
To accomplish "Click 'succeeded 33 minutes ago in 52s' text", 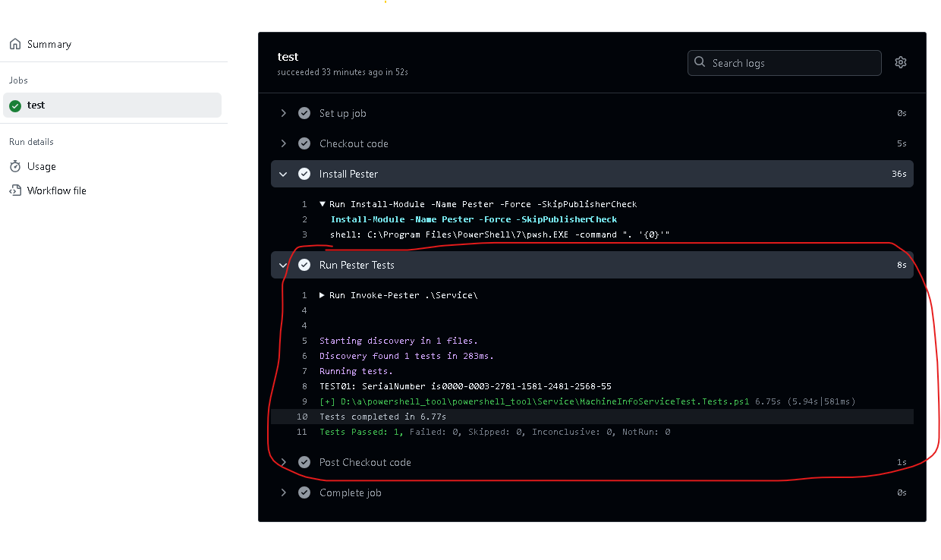I will pos(343,72).
